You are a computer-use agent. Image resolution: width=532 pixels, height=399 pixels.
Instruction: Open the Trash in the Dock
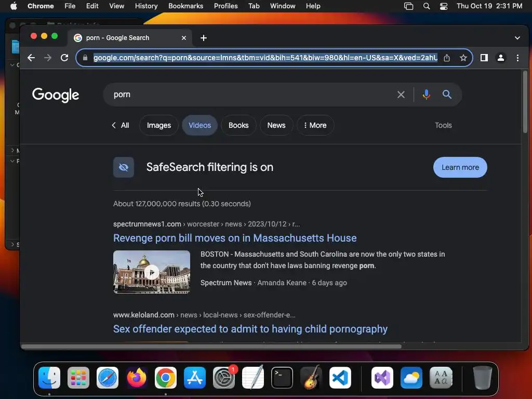(483, 378)
